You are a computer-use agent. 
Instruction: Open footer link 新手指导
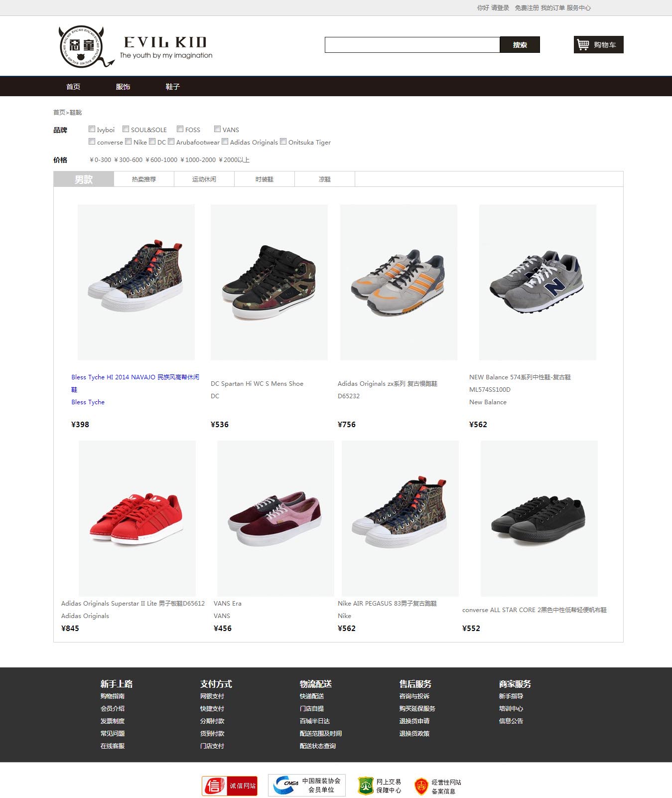511,696
